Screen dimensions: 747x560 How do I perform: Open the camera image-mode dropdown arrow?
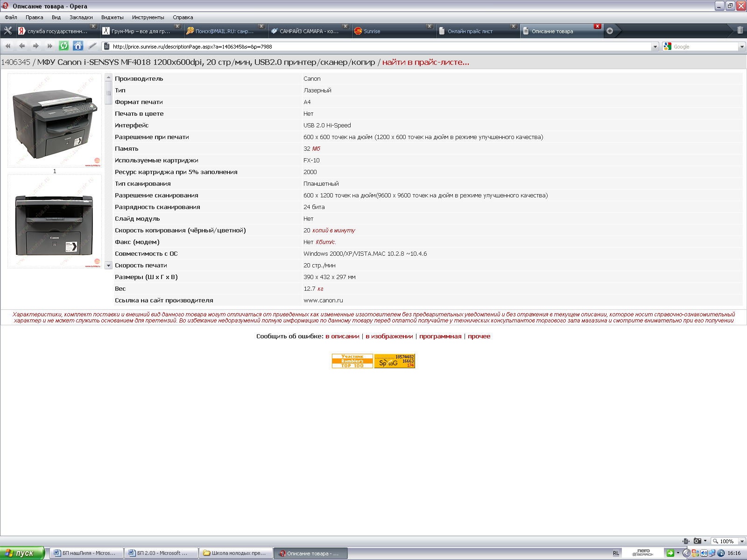pyautogui.click(x=705, y=541)
